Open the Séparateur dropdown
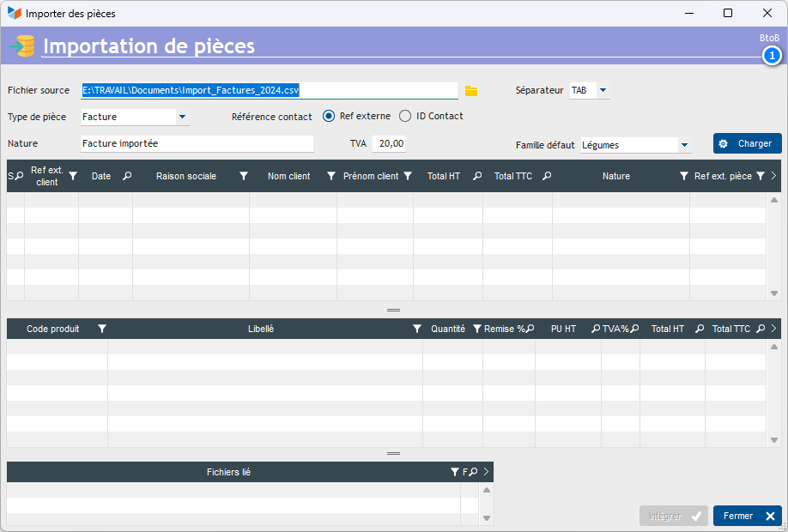Image resolution: width=788 pixels, height=532 pixels. [603, 90]
